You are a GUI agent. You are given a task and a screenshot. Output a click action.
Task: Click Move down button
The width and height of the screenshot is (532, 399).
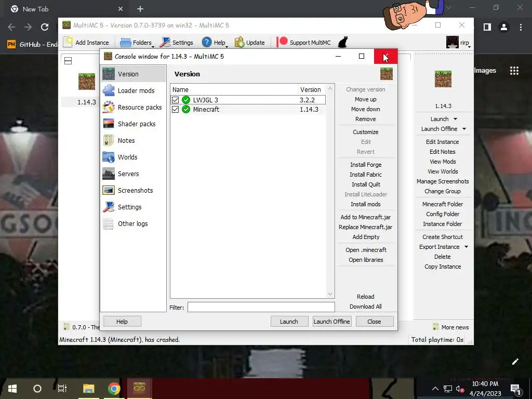[x=366, y=109]
